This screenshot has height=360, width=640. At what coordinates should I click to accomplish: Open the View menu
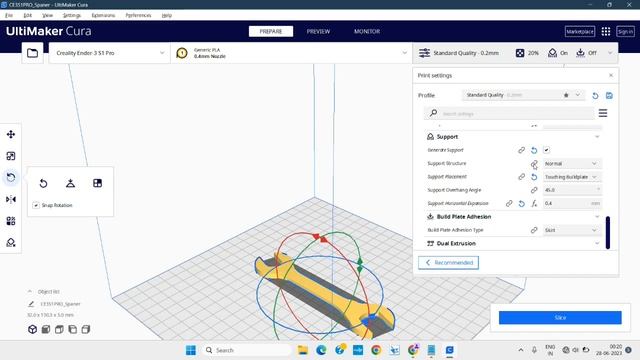(47, 15)
